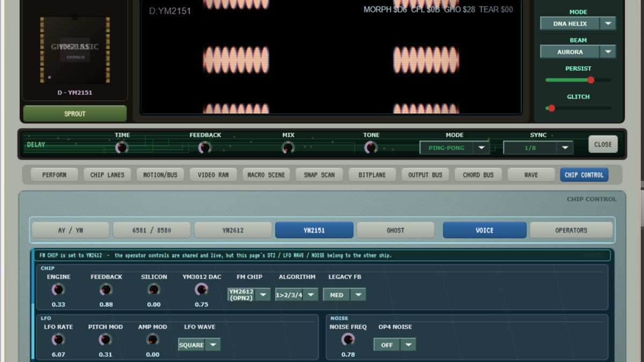
Task: Adjust the PERSIST slider handle
Action: [591, 80]
